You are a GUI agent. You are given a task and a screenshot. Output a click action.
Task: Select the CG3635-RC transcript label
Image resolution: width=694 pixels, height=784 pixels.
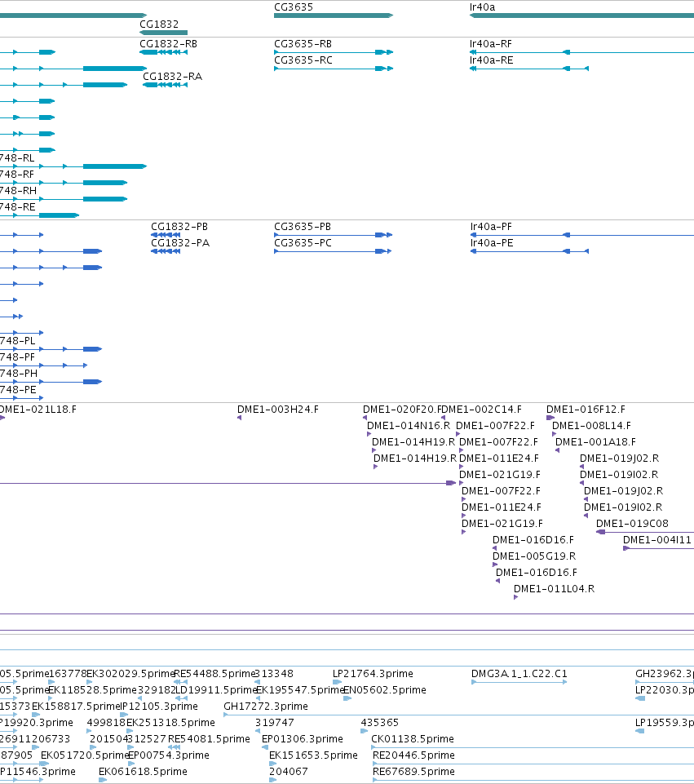point(303,60)
